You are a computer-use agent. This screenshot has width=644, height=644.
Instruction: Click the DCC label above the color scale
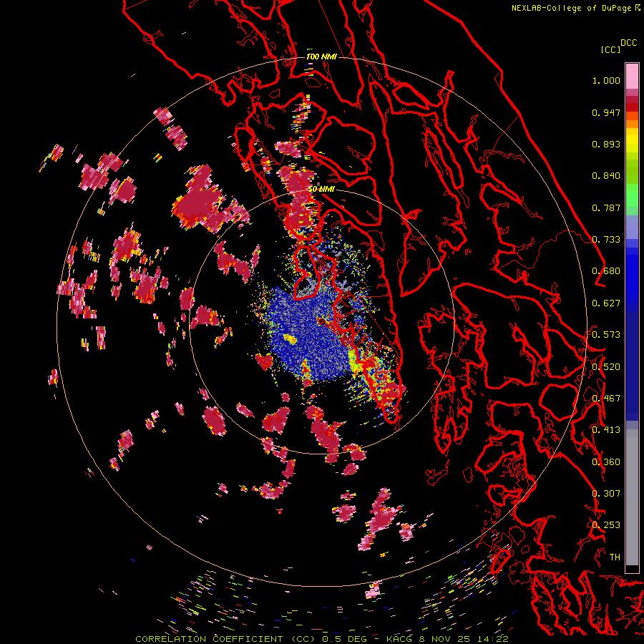click(629, 43)
